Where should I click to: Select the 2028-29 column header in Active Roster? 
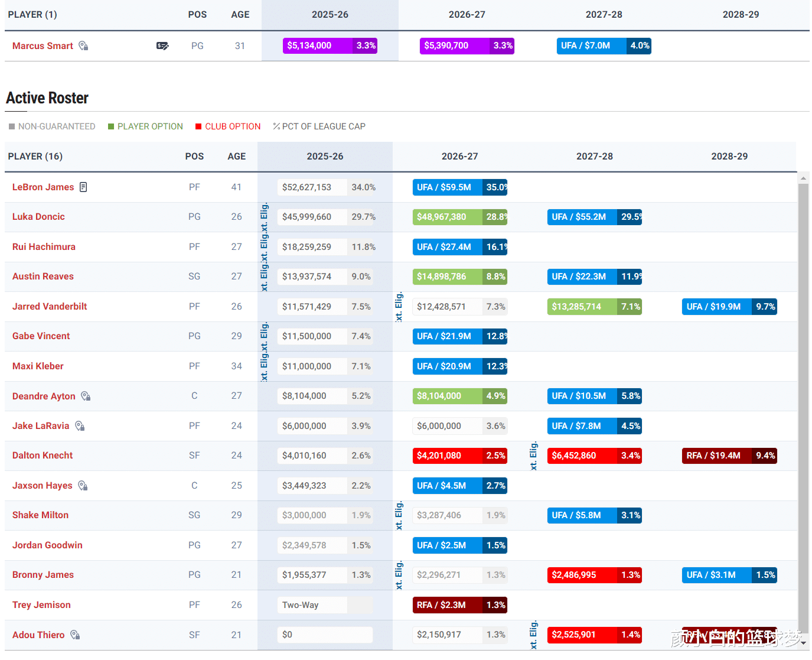729,156
